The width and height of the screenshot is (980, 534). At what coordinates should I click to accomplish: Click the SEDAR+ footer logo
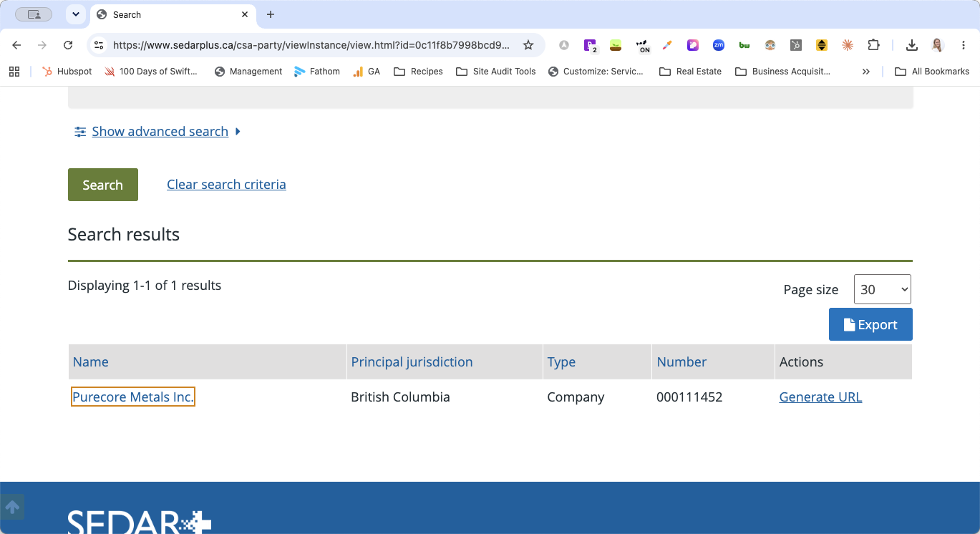click(x=140, y=522)
